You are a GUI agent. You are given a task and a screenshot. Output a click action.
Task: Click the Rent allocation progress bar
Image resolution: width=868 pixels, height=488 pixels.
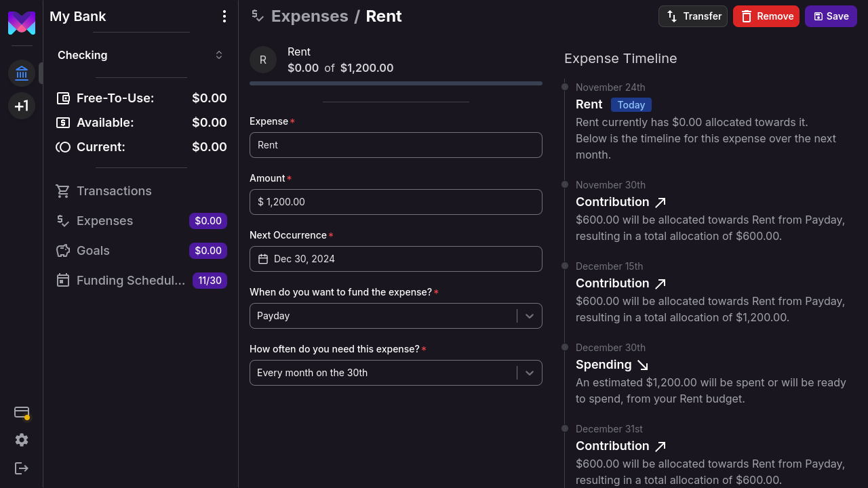coord(395,83)
